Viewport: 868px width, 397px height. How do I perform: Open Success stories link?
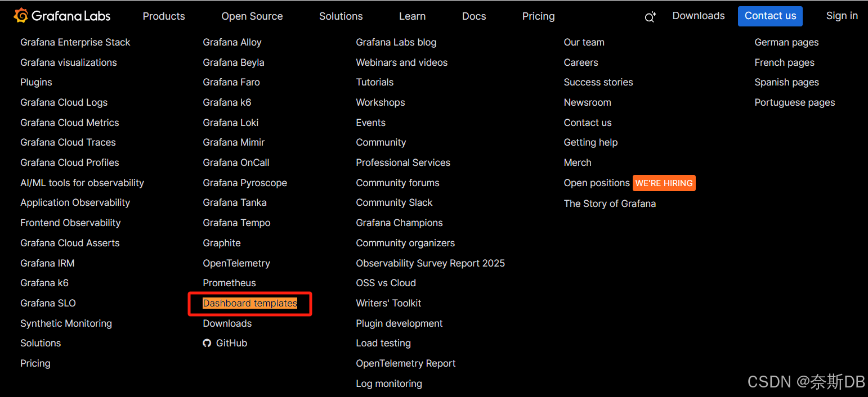click(598, 82)
